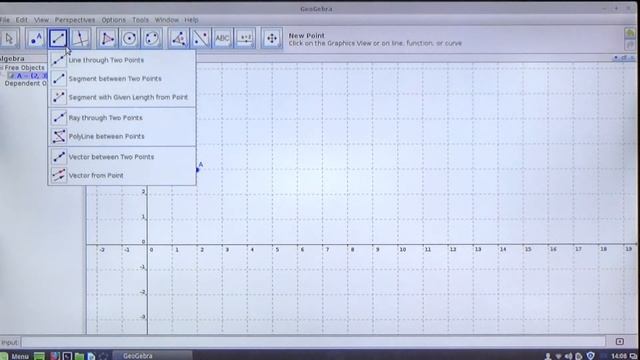Select the Polygon tool

coord(107,38)
